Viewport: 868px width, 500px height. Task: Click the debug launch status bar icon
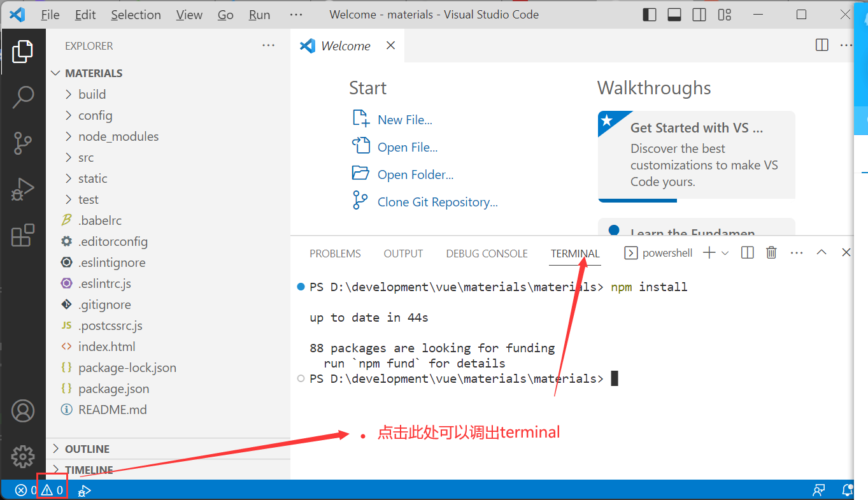(84, 490)
